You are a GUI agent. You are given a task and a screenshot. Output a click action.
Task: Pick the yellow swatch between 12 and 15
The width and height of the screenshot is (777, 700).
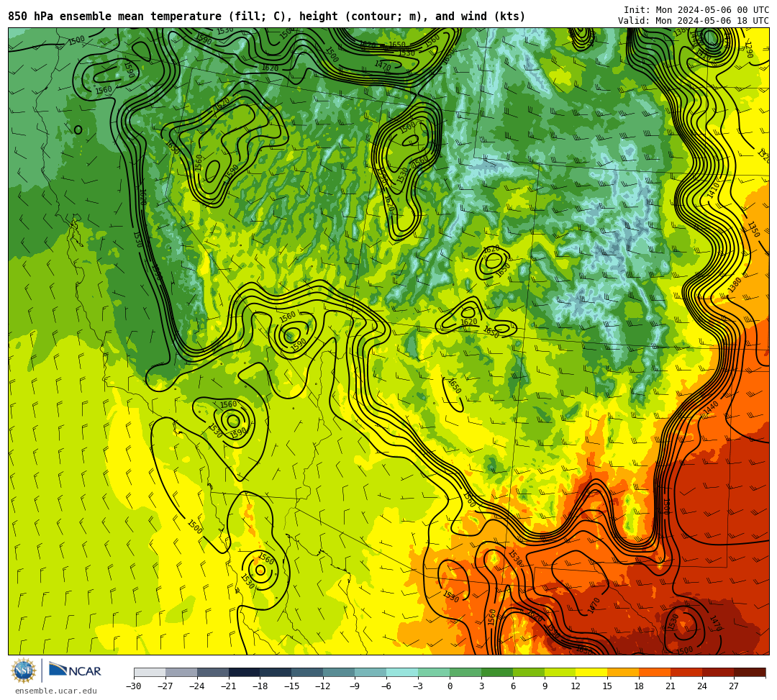592,672
